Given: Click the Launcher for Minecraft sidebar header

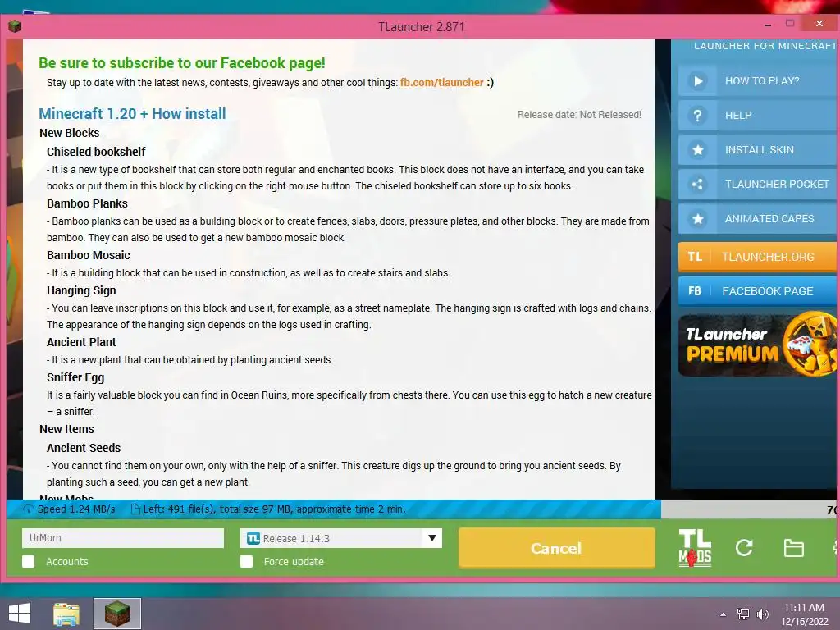Looking at the screenshot, I should (765, 46).
